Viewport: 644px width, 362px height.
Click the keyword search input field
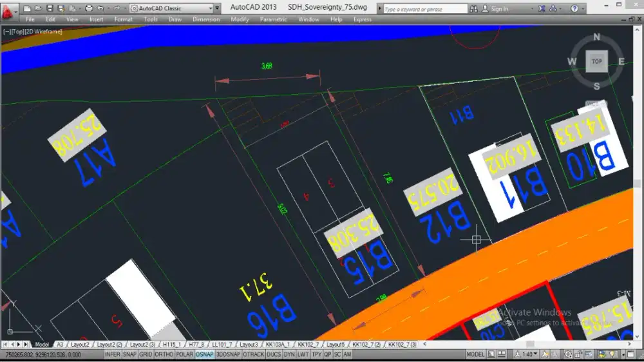pos(425,8)
